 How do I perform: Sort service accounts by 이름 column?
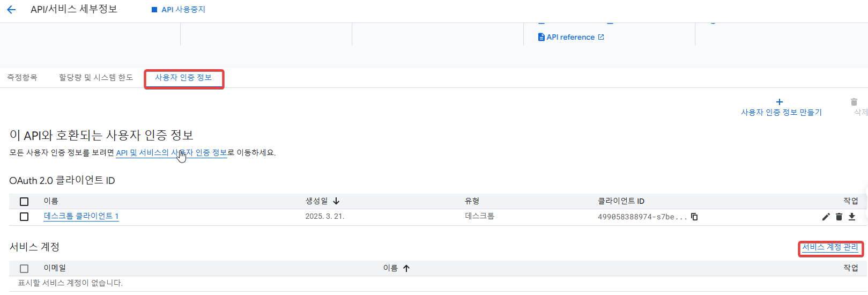coord(390,268)
